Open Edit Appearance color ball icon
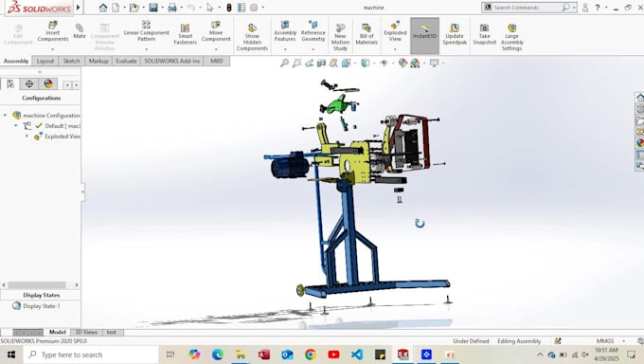This screenshot has height=364, width=644. [x=402, y=63]
